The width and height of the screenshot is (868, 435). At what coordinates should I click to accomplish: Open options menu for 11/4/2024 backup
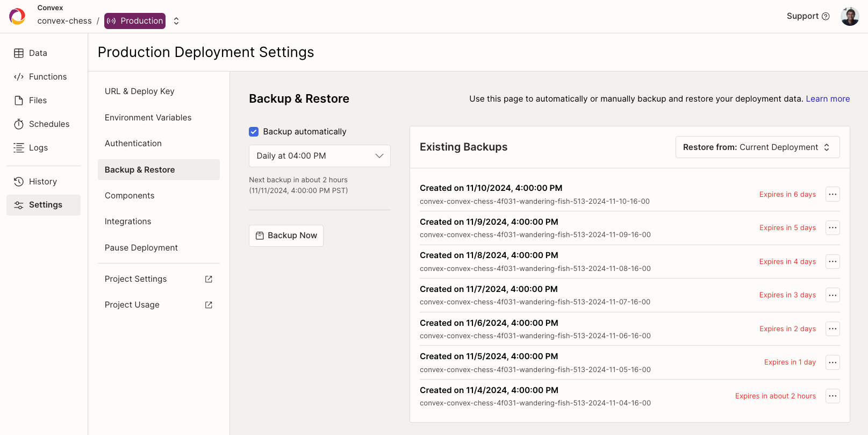(833, 396)
